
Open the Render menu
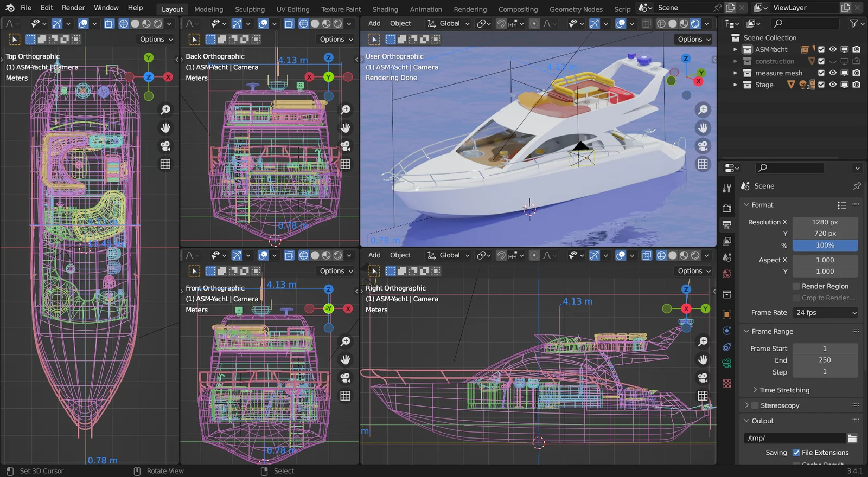click(x=73, y=8)
